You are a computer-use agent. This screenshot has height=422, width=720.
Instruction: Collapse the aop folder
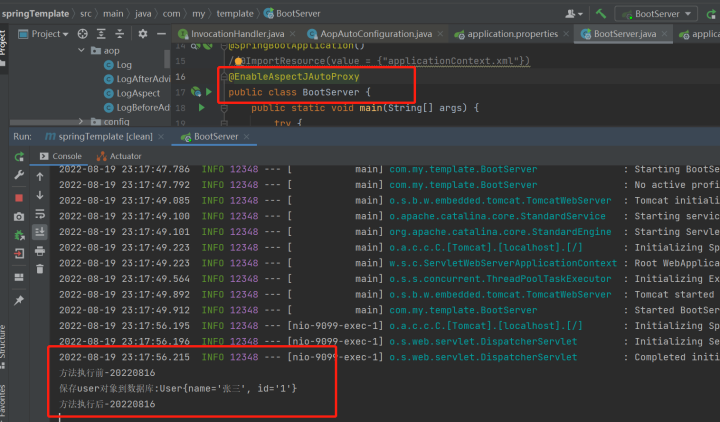pyautogui.click(x=81, y=50)
